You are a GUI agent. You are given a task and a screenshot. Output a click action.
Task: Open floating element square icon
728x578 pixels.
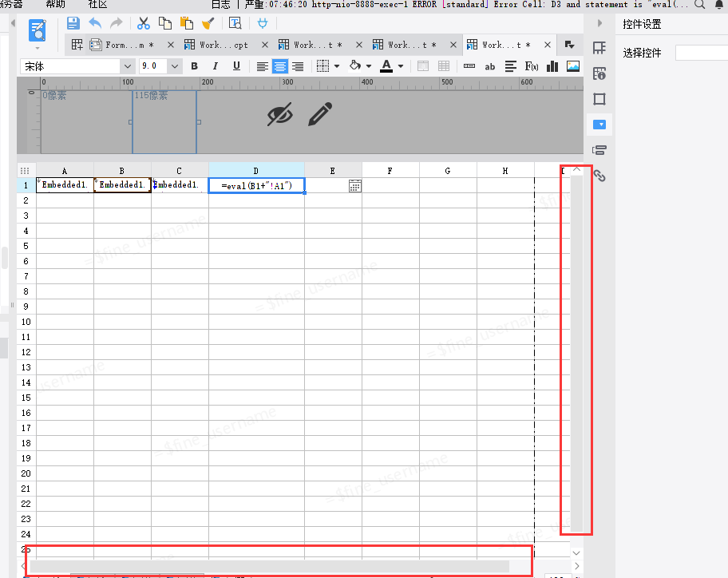[599, 99]
